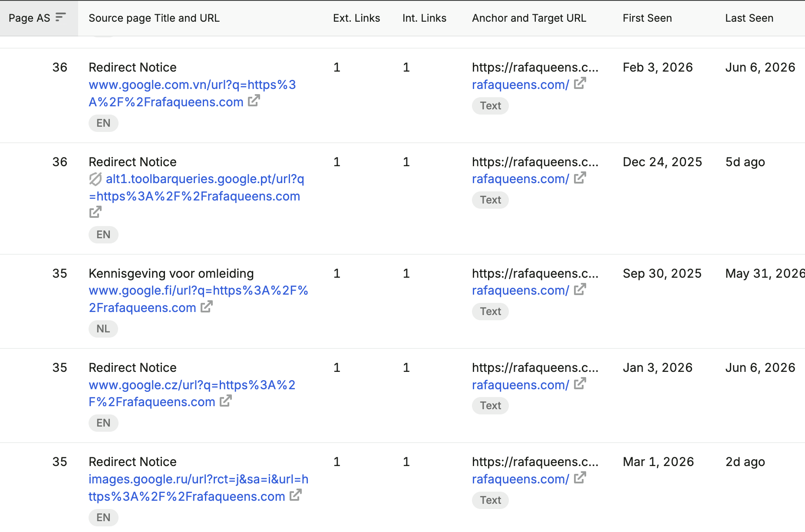Viewport: 805px width, 532px height.
Task: Open external icon for google.com.vn source URL
Action: tap(254, 101)
